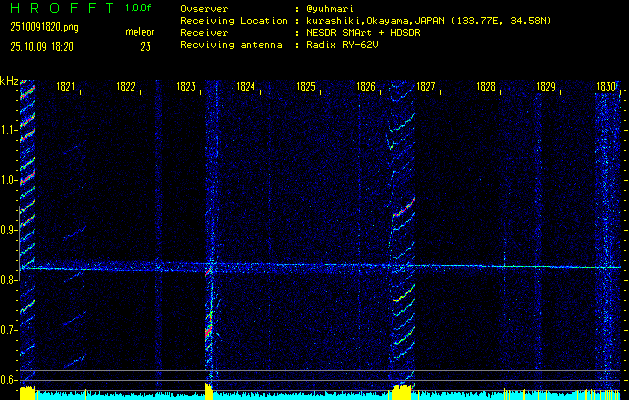
Task: Click the version label 1.0.0f
Action: 138,7
